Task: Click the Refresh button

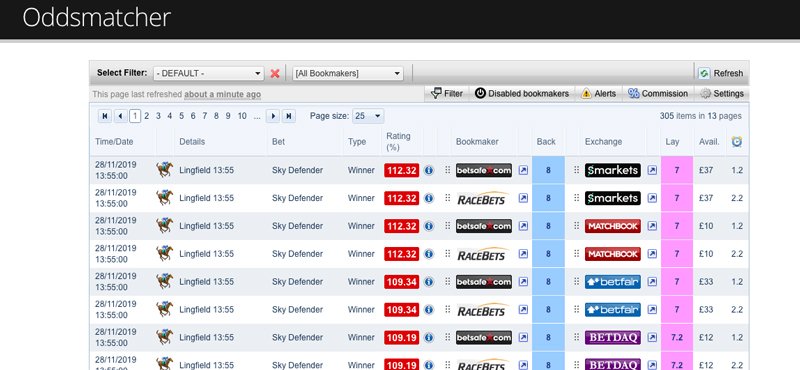Action: (x=721, y=73)
